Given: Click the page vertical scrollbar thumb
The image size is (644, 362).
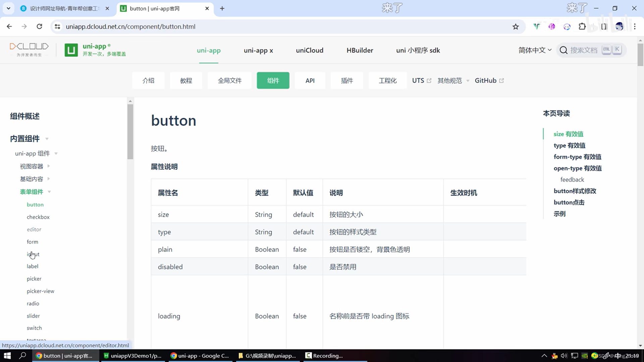Looking at the screenshot, I should [640, 55].
